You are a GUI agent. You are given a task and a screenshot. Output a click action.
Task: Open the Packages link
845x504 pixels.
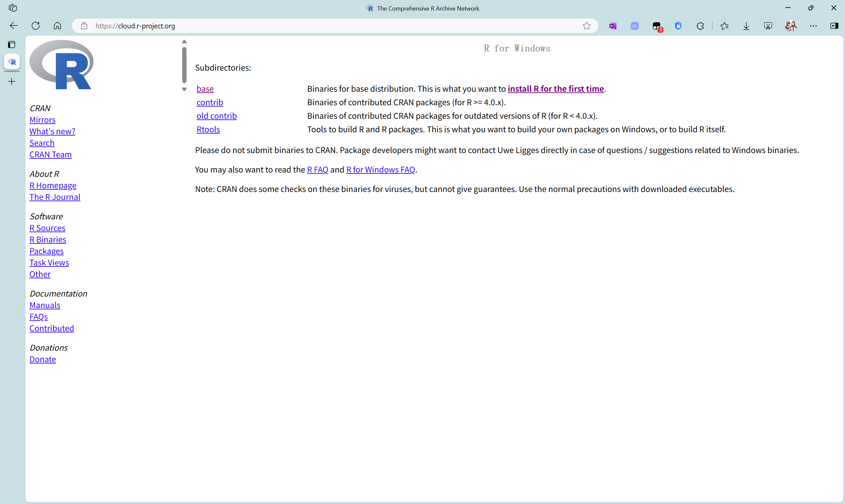(47, 251)
